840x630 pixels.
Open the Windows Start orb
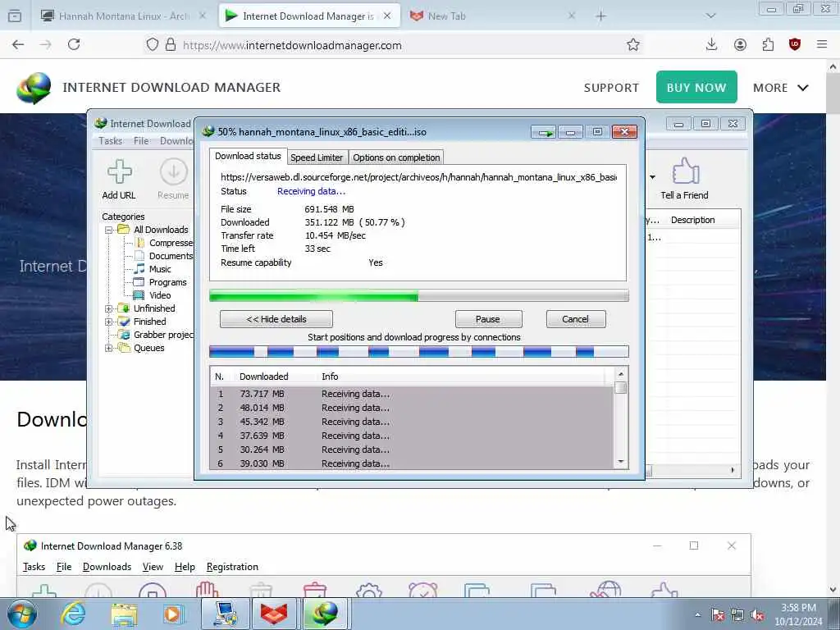click(x=22, y=614)
